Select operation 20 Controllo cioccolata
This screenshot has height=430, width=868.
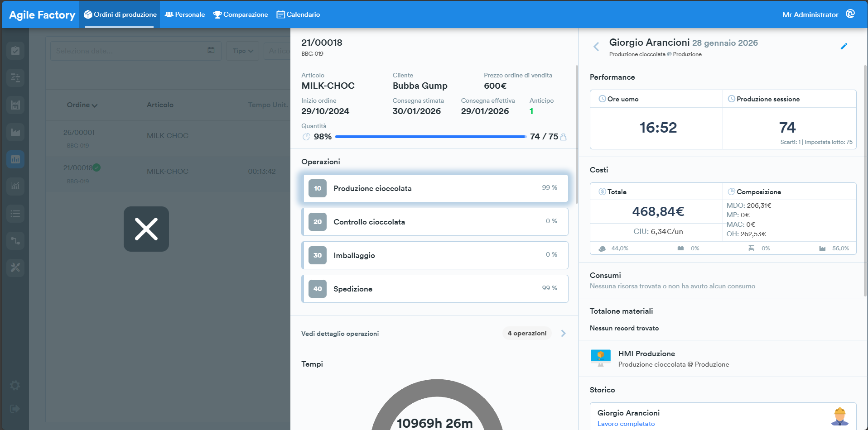click(x=435, y=222)
